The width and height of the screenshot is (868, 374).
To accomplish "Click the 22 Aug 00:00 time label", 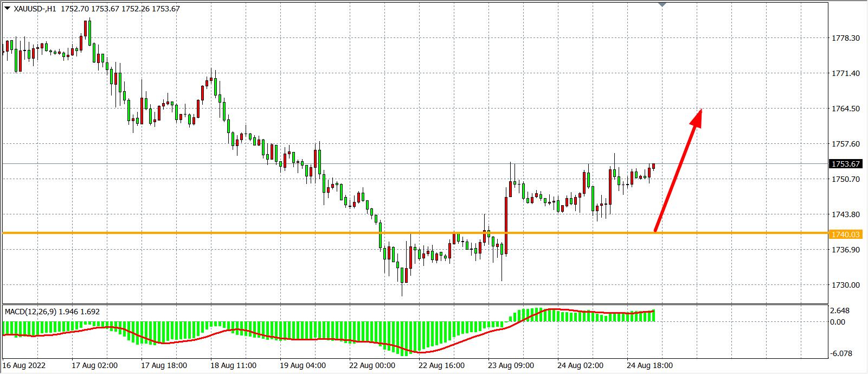I will 372,365.
